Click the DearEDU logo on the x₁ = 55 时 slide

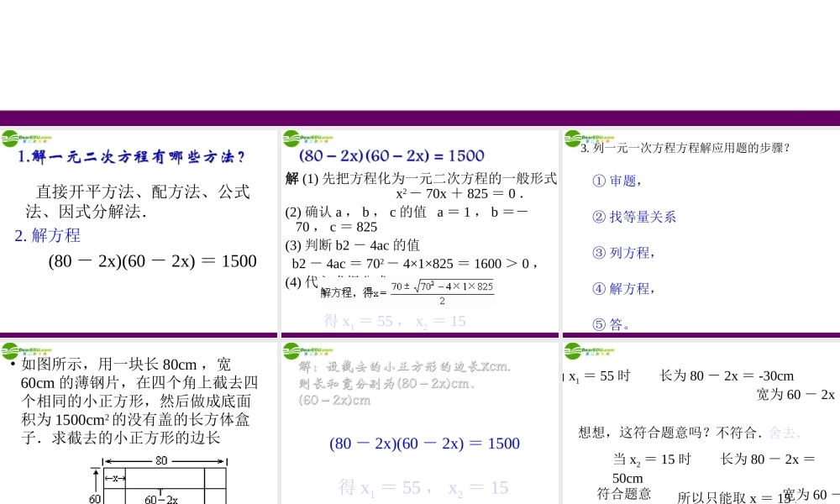590,351
